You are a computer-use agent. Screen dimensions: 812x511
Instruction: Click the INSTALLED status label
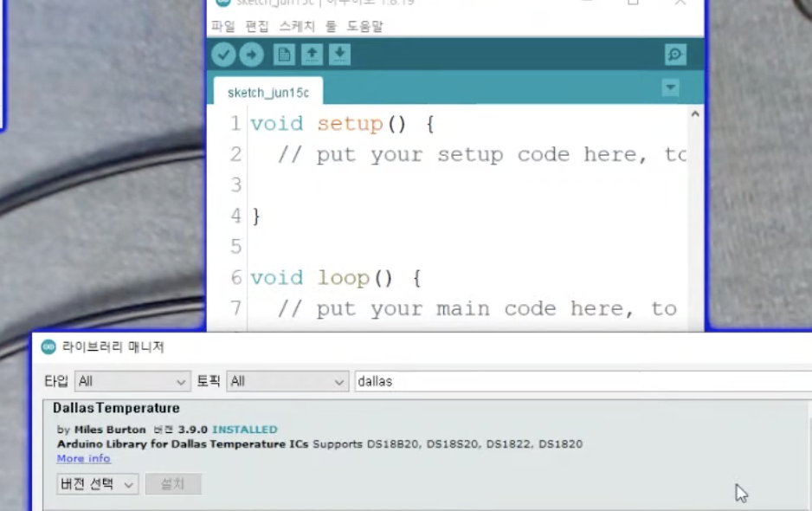click(245, 430)
